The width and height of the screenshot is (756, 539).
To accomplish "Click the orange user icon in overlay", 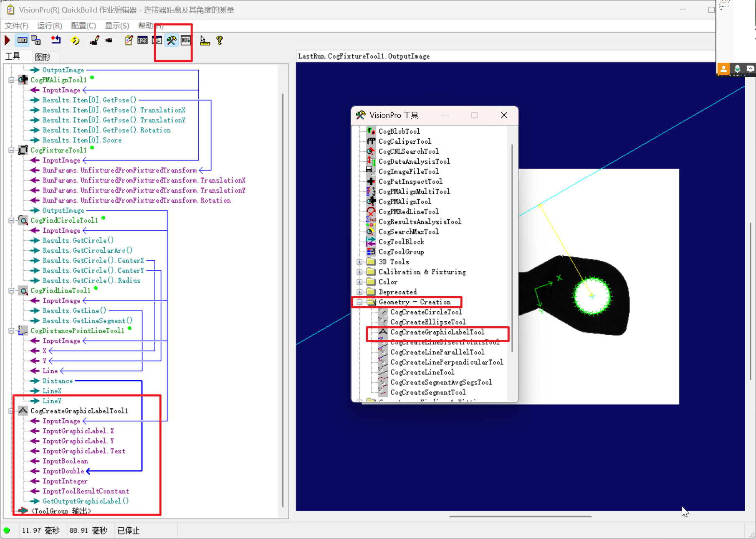I will pyautogui.click(x=723, y=69).
